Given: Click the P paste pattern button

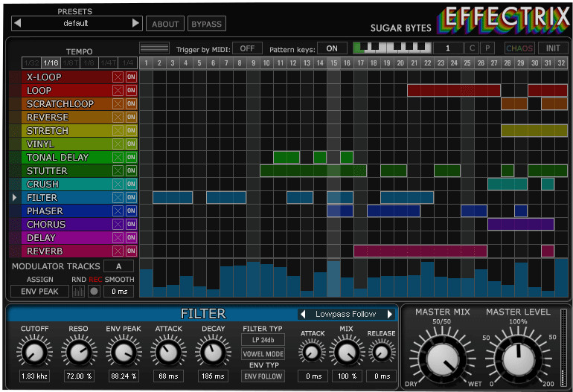Looking at the screenshot, I should pyautogui.click(x=487, y=48).
